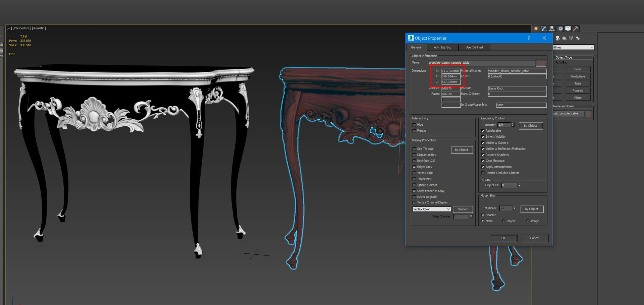The height and width of the screenshot is (305, 644).
Task: Open the Vertex Color dropdown
Action: 432,209
